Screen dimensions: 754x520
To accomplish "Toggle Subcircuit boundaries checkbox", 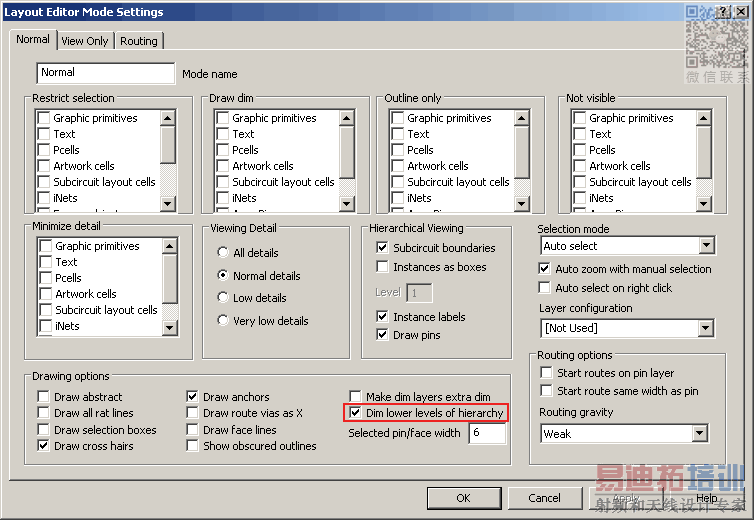I will (382, 248).
